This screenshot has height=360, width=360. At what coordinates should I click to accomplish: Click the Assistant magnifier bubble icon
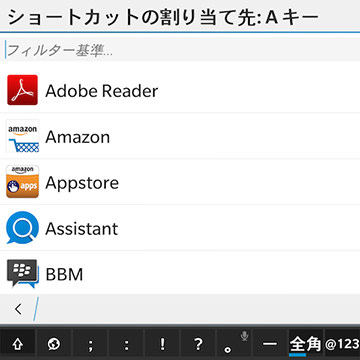click(x=22, y=228)
